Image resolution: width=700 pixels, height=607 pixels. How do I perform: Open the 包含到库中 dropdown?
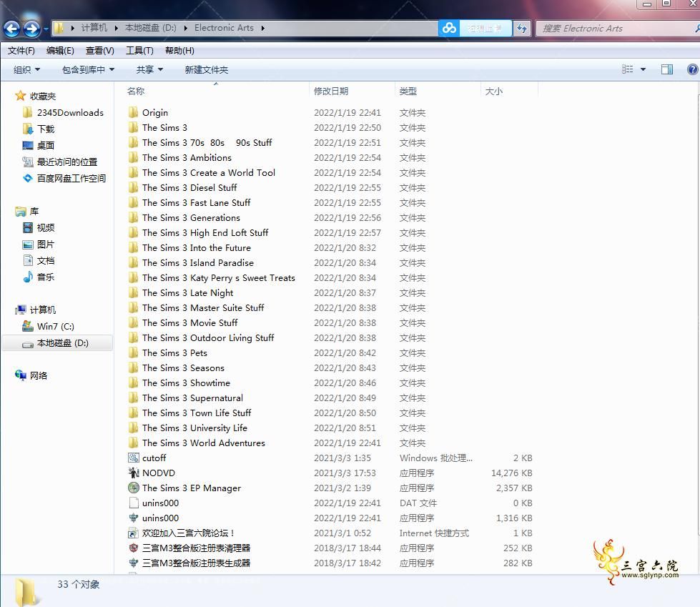point(88,69)
